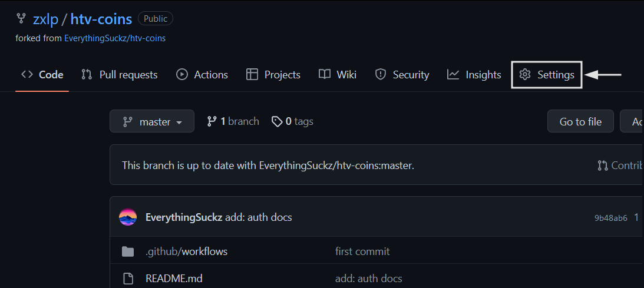Expand the master branch dropdown
Screen dimensions: 644x288
click(x=152, y=121)
